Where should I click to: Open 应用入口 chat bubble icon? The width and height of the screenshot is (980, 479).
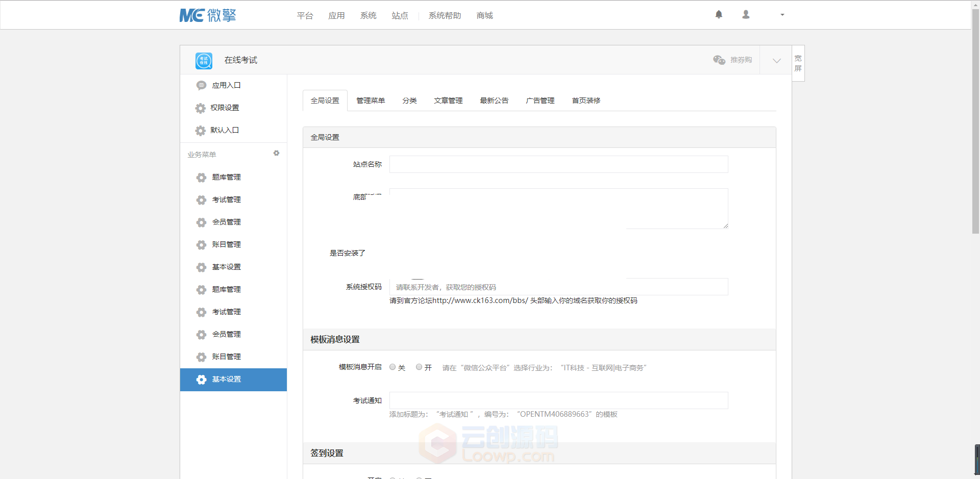(201, 86)
